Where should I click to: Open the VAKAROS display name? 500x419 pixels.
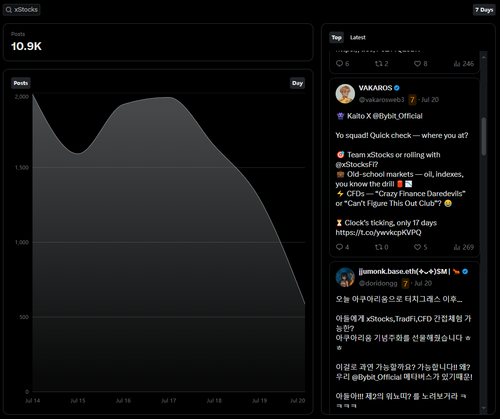(x=375, y=88)
